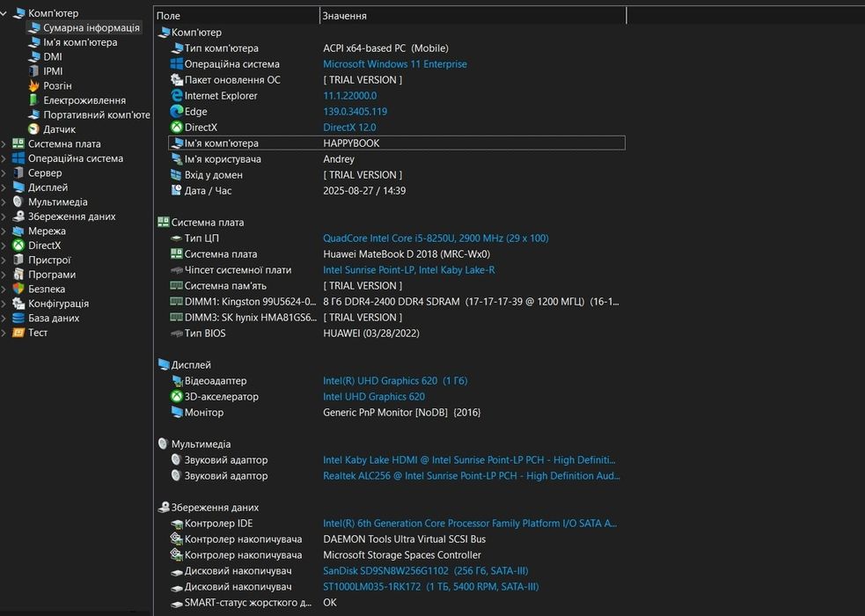Click the Edge browser icon in list
This screenshot has width=865, height=616.
177,112
